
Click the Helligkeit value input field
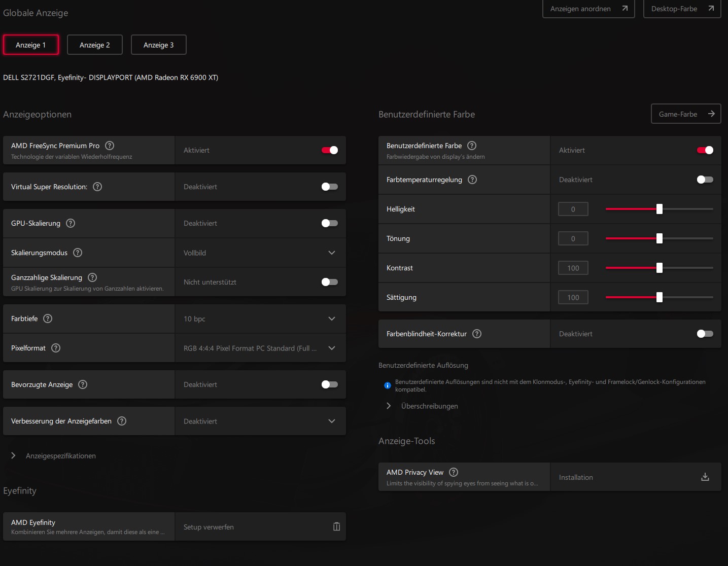(573, 209)
